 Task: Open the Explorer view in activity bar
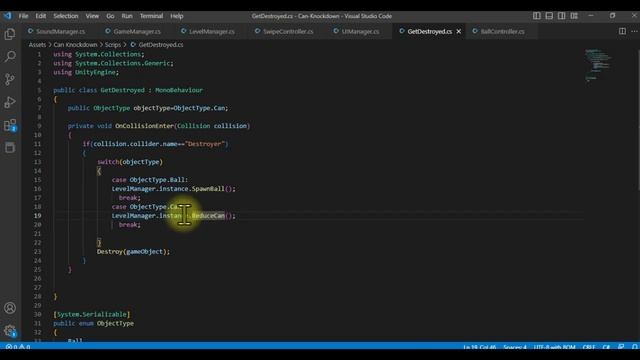(10, 34)
